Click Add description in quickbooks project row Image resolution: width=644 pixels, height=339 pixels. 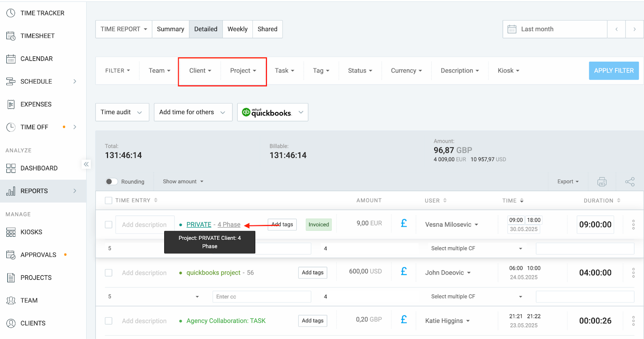click(x=144, y=273)
